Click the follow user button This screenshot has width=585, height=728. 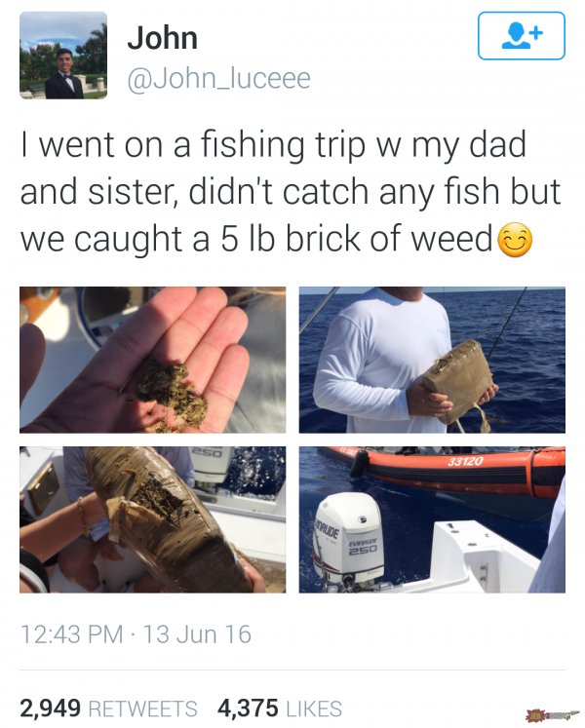tap(522, 36)
